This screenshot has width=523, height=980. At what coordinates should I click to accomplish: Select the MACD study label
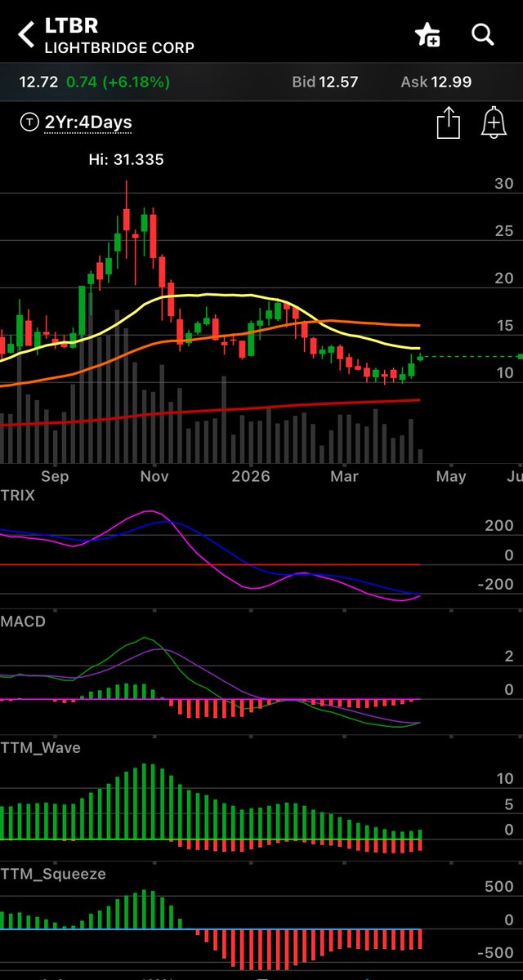23,621
